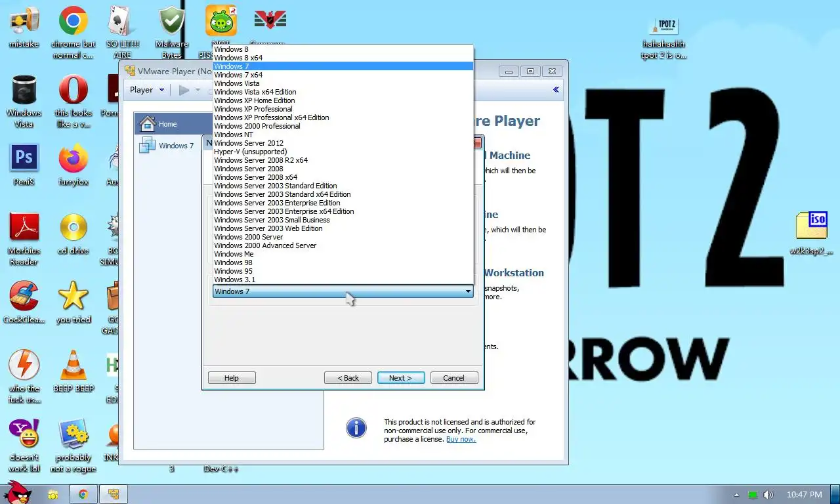Pick Windows Server 2003 Small Business

coord(343,220)
